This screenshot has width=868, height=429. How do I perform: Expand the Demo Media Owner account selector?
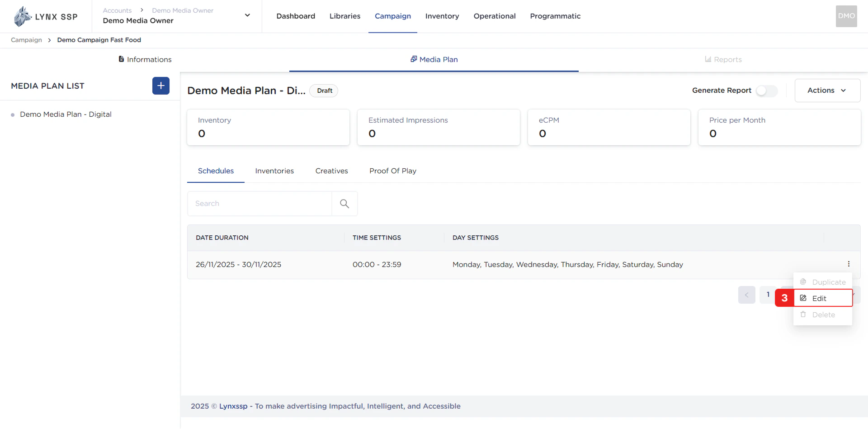pos(247,15)
